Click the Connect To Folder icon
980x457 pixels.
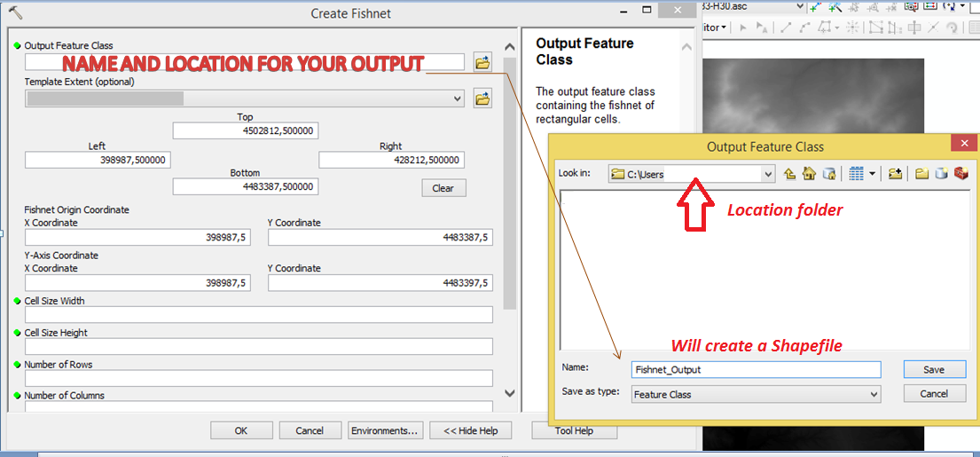[895, 174]
